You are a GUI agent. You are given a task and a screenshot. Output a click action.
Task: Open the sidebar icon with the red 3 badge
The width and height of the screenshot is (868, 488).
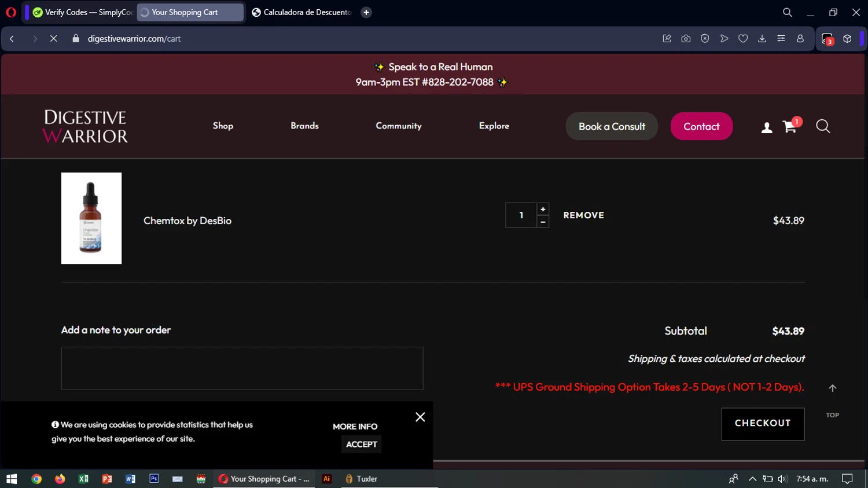coord(827,39)
